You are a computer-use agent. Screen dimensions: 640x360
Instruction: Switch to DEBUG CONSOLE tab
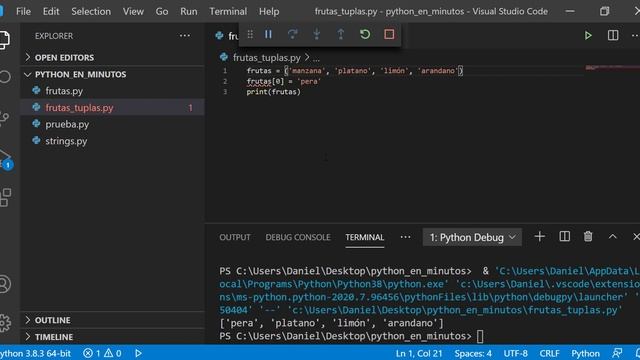click(298, 237)
